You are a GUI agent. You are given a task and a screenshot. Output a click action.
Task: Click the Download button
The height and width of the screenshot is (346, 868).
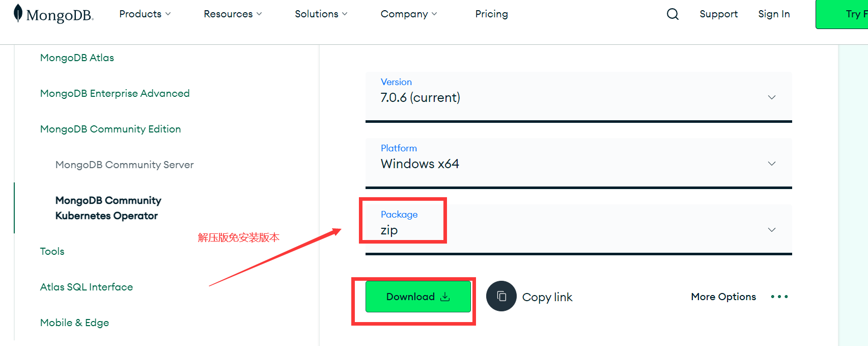[418, 297]
